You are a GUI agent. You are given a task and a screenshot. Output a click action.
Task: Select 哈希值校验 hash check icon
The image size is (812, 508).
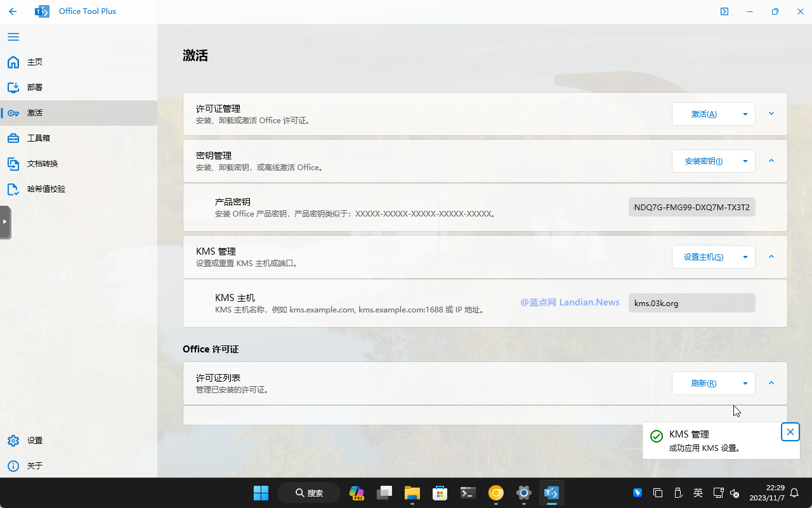coord(13,189)
